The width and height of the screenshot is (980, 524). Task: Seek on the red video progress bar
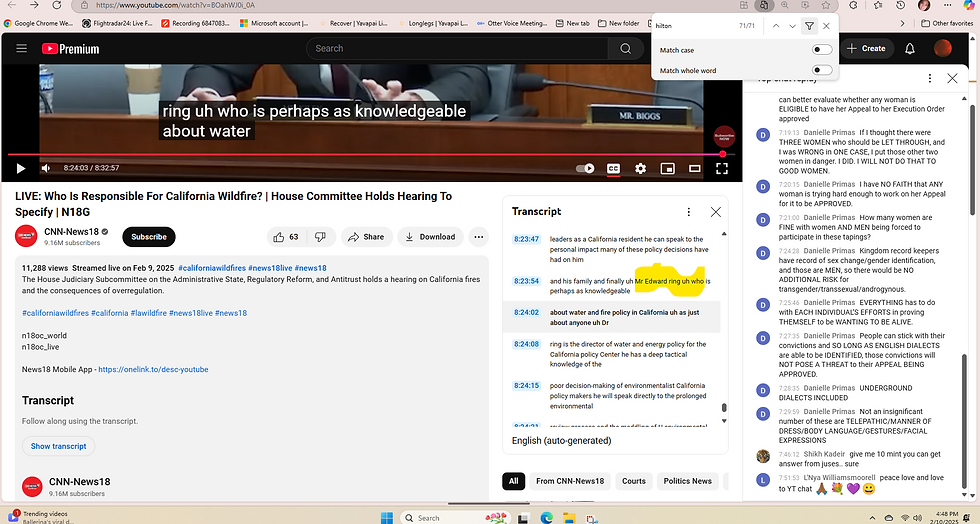[x=371, y=154]
